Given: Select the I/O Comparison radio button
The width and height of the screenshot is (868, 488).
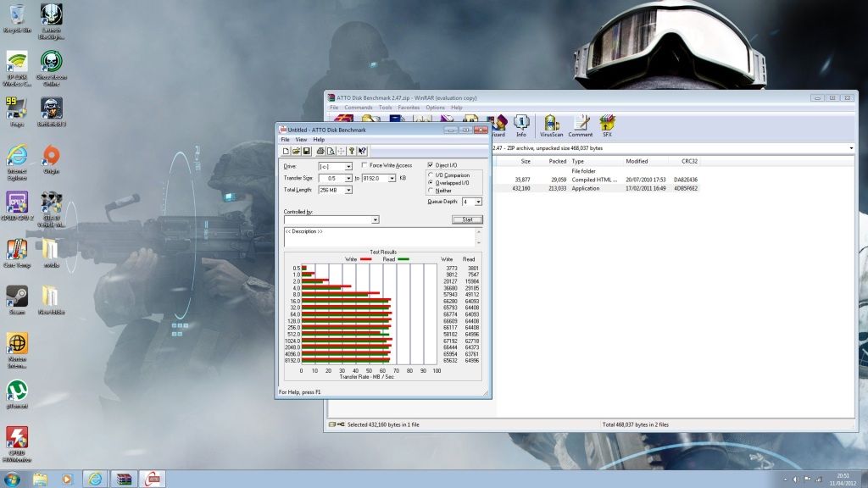Looking at the screenshot, I should (x=431, y=175).
